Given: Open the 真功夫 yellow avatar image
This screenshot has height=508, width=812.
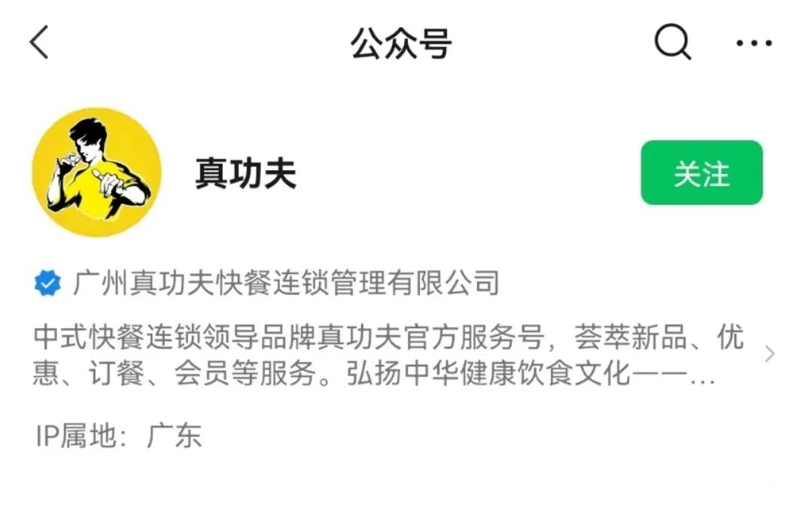Looking at the screenshot, I should pyautogui.click(x=97, y=172).
